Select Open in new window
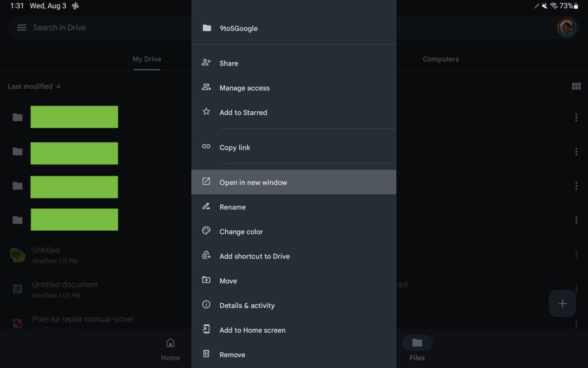 tap(253, 183)
